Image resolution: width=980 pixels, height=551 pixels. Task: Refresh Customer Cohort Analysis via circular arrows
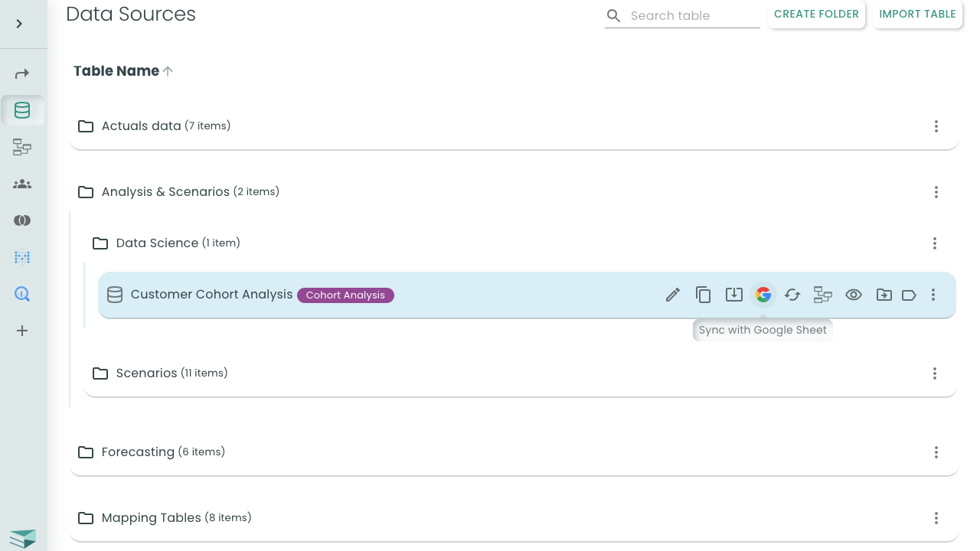click(792, 295)
